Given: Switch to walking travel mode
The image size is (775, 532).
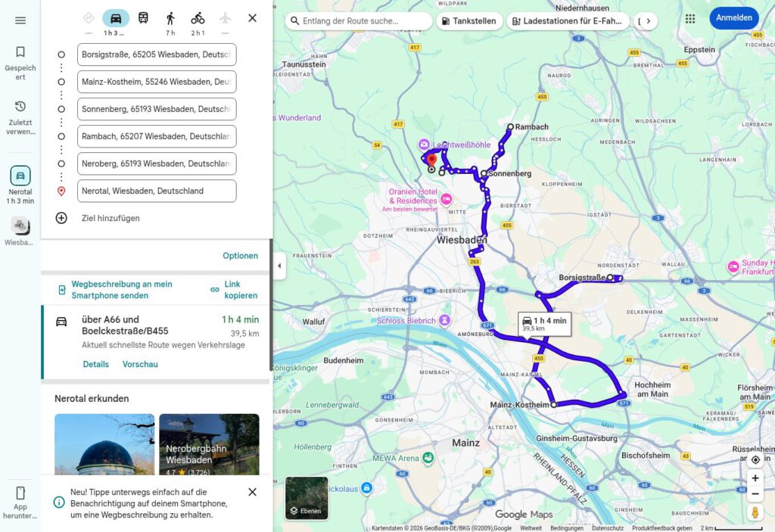Looking at the screenshot, I should [x=170, y=18].
